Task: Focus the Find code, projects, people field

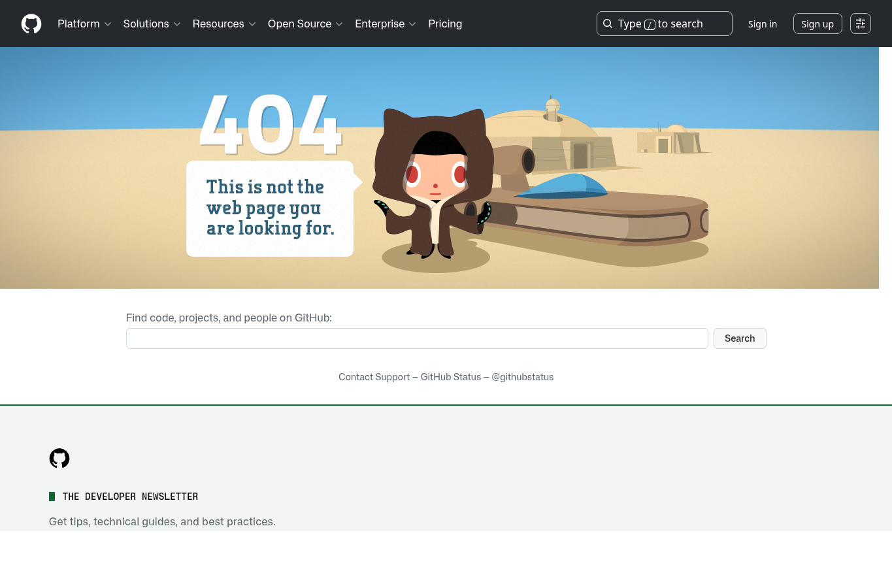Action: pyautogui.click(x=417, y=338)
